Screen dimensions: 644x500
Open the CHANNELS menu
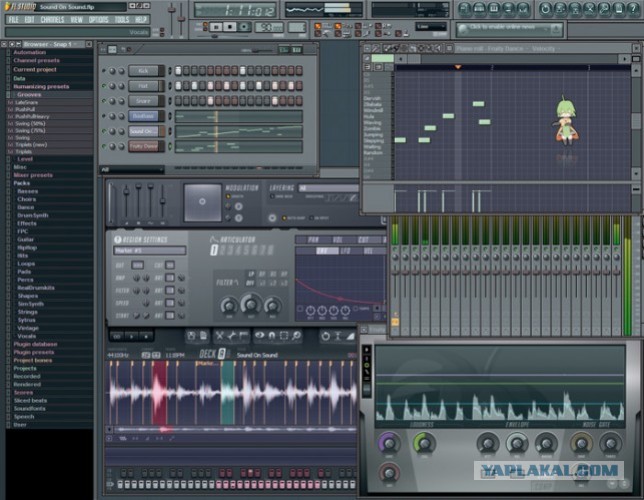point(52,20)
